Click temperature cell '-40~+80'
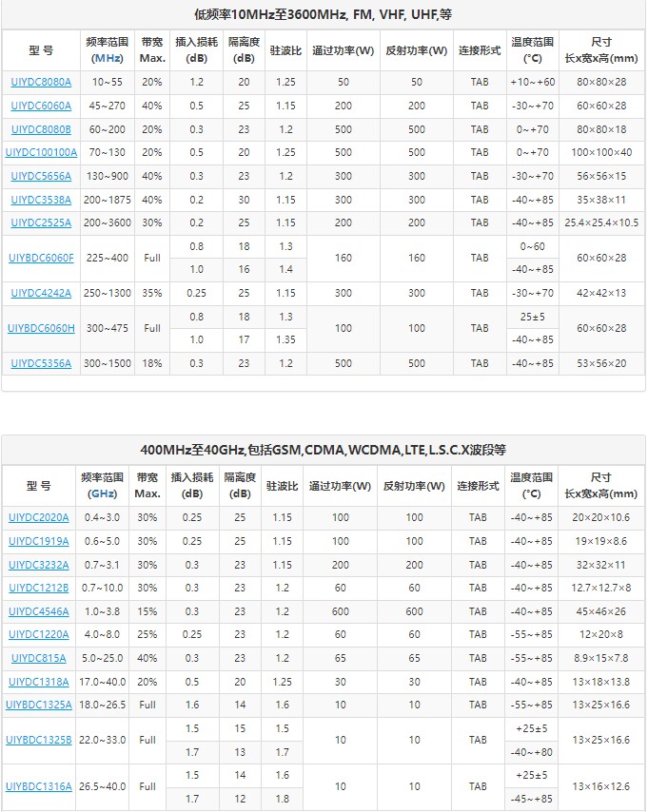648x812 pixels. tap(531, 752)
